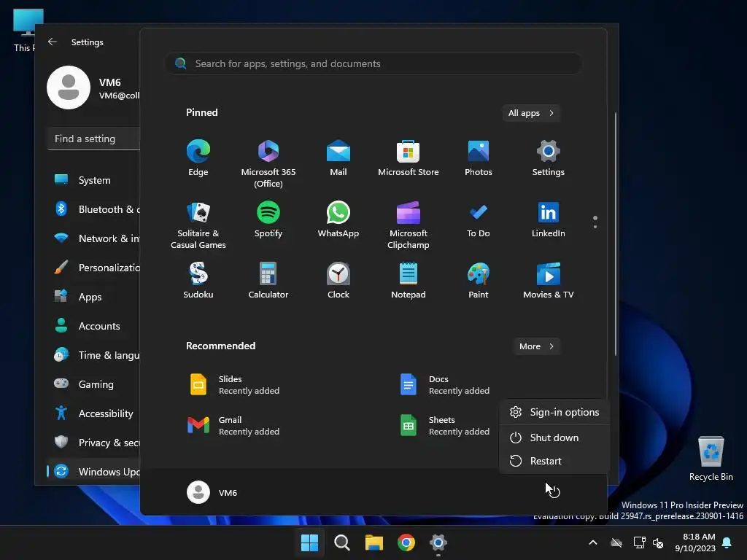Go to next pinned apps page dots
The width and height of the screenshot is (747, 560).
coord(595,222)
